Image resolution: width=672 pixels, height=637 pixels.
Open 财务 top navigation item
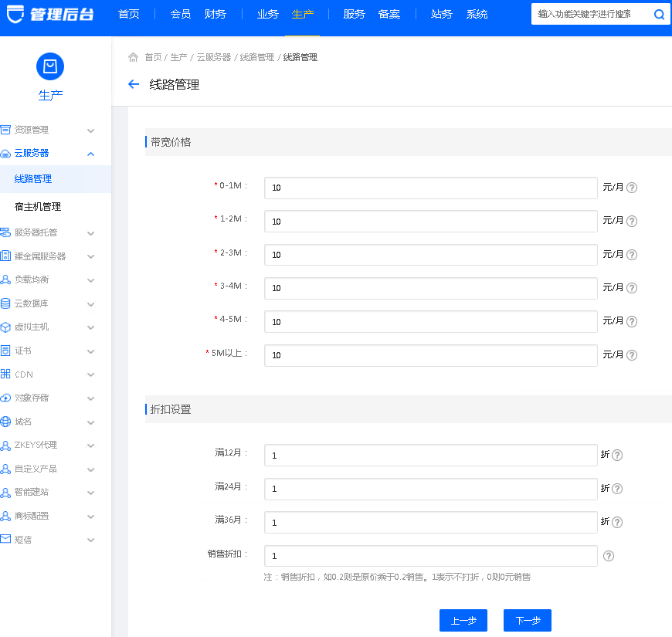click(x=216, y=14)
